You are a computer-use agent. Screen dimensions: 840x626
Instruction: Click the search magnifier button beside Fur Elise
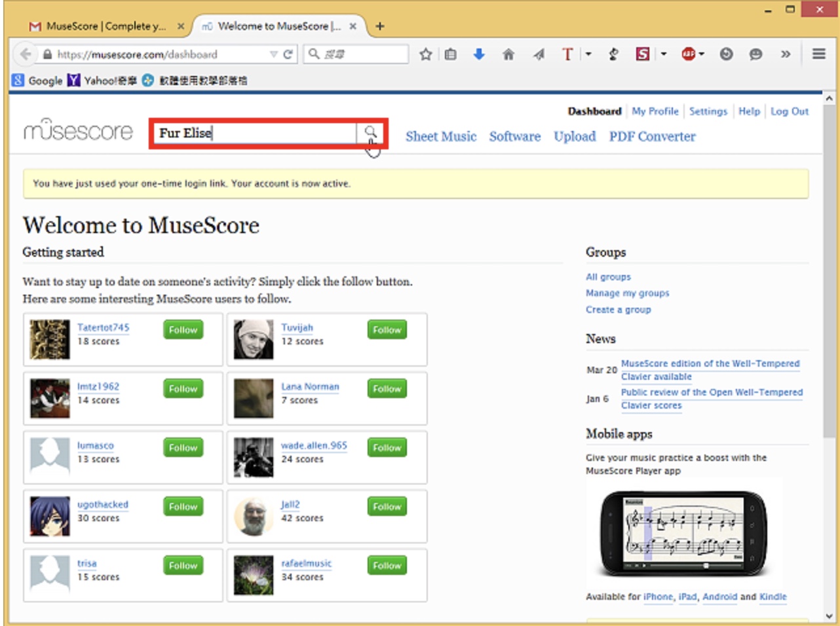(x=371, y=133)
